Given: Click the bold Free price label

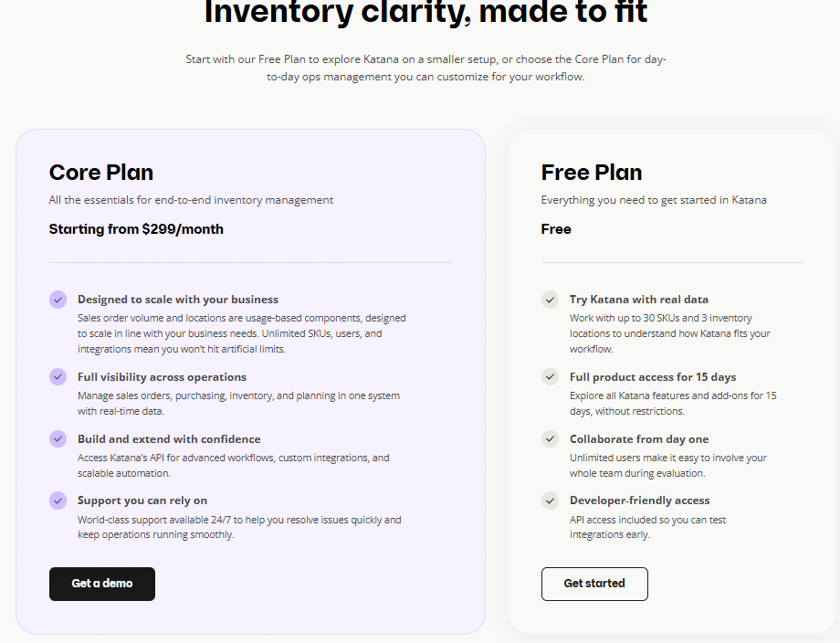Looking at the screenshot, I should point(556,229).
